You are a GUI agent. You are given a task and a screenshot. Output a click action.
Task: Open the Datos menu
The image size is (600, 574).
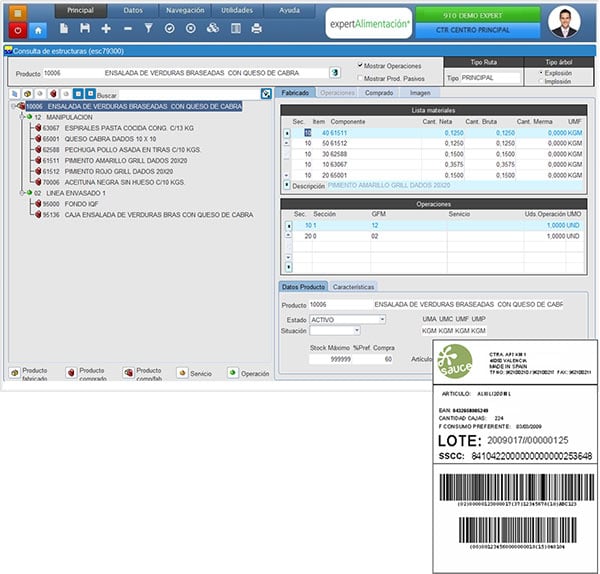(x=133, y=11)
